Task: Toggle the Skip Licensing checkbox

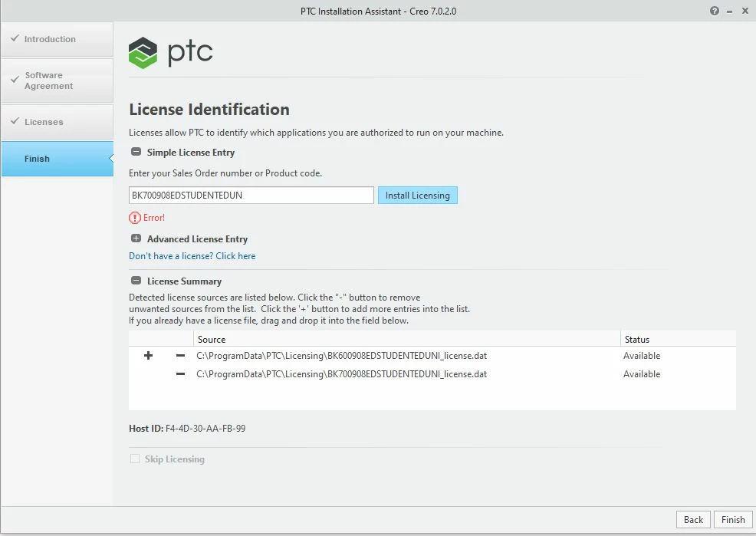Action: [134, 459]
